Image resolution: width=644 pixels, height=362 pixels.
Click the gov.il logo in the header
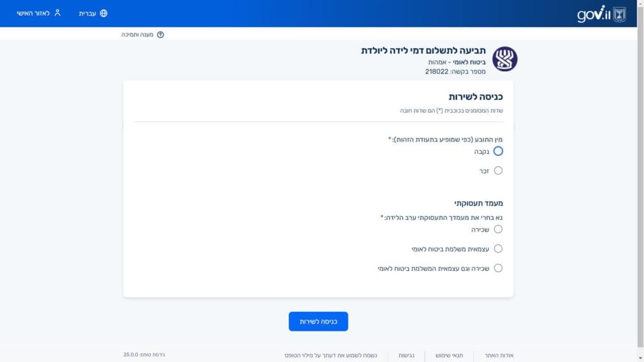point(594,14)
